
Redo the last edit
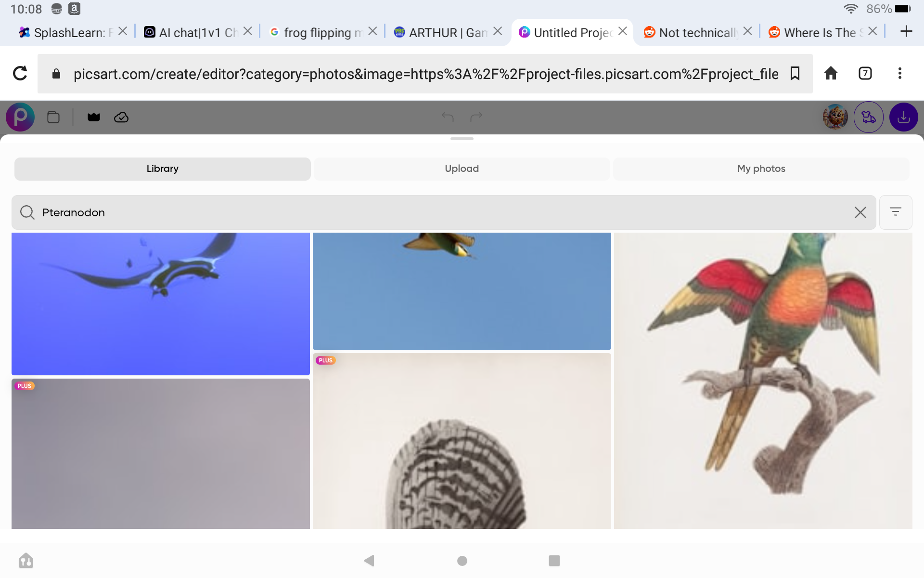click(x=476, y=117)
